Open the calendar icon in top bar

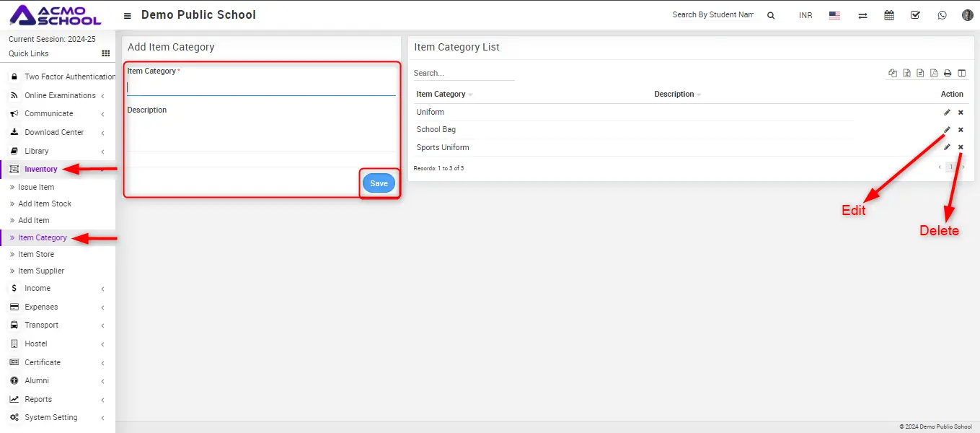pyautogui.click(x=889, y=15)
